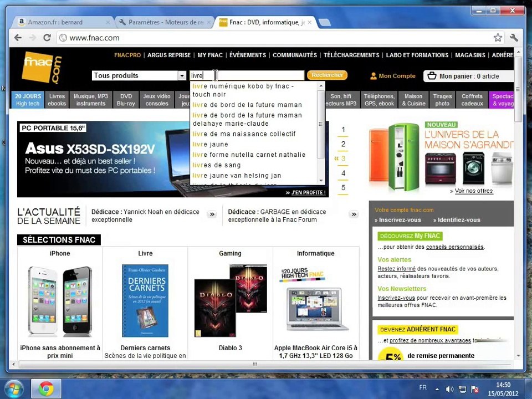Close the Fnac tab
Screen dimensions: 532x399
[x=309, y=22]
